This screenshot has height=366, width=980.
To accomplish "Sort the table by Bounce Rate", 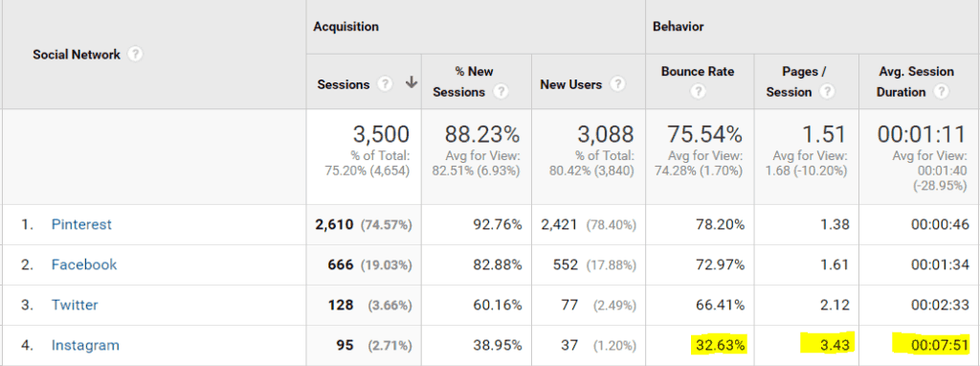I will pyautogui.click(x=698, y=72).
